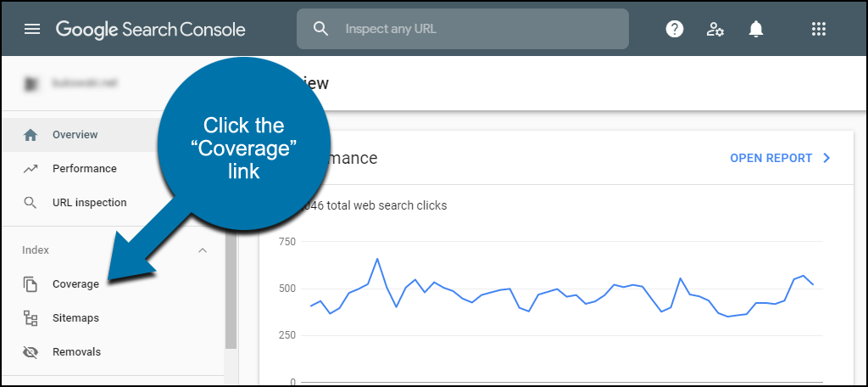Viewport: 868px width, 387px height.
Task: Open the hamburger navigation menu
Action: click(x=32, y=29)
